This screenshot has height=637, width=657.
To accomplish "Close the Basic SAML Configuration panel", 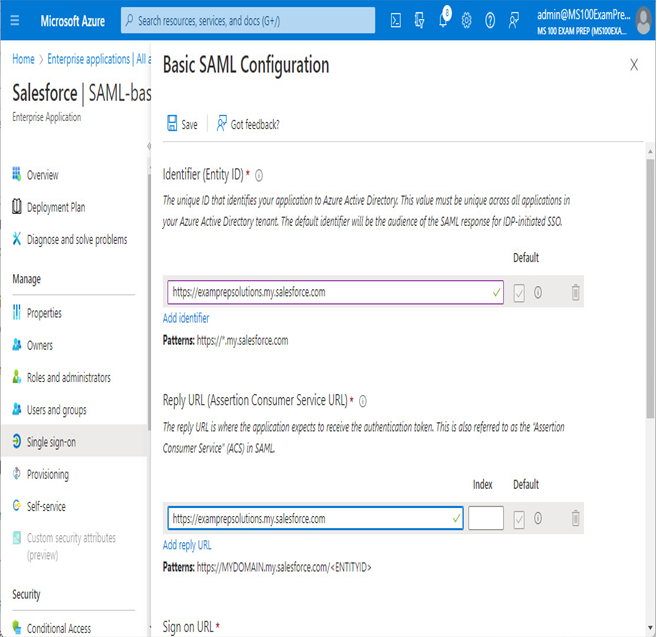I will coord(634,65).
